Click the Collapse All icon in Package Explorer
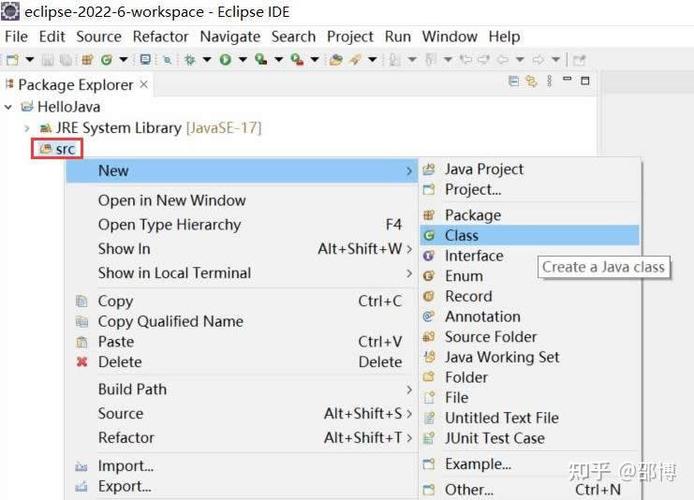Screen dimensions: 694x500 [x=513, y=82]
